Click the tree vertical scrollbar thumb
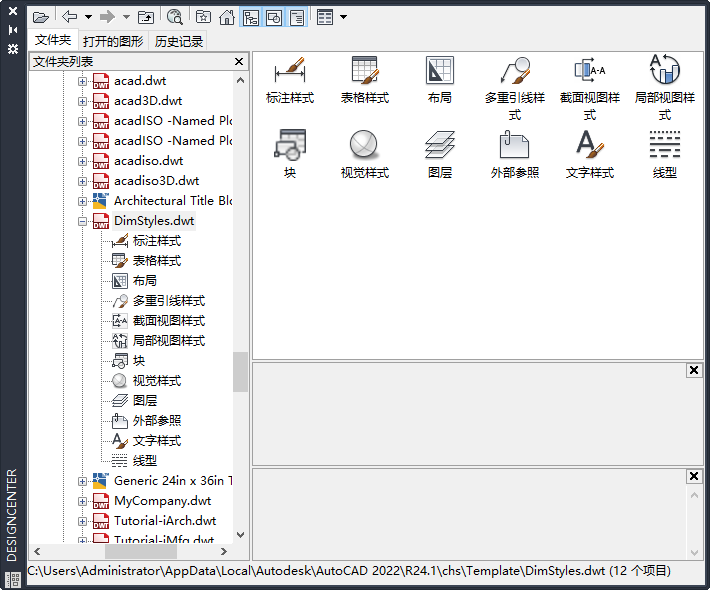Viewport: 710px width, 590px height. [x=240, y=372]
